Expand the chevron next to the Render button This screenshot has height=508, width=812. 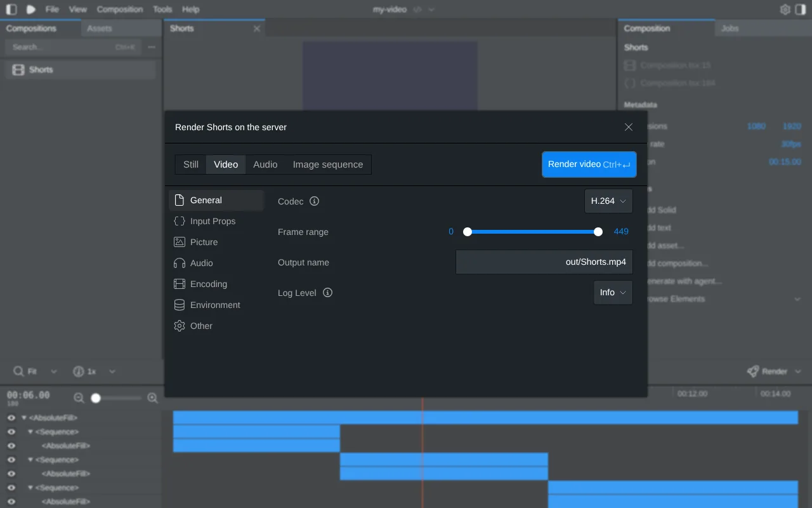tap(798, 371)
